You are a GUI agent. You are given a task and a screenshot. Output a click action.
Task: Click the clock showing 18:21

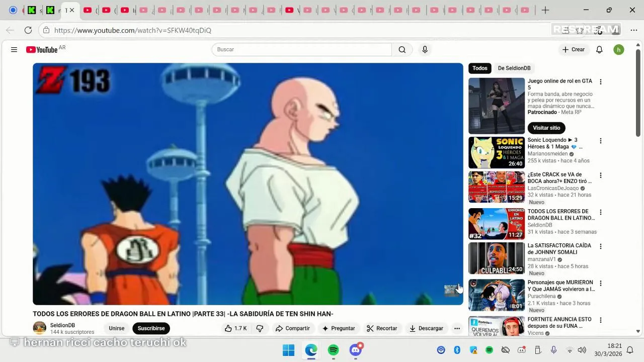615,346
